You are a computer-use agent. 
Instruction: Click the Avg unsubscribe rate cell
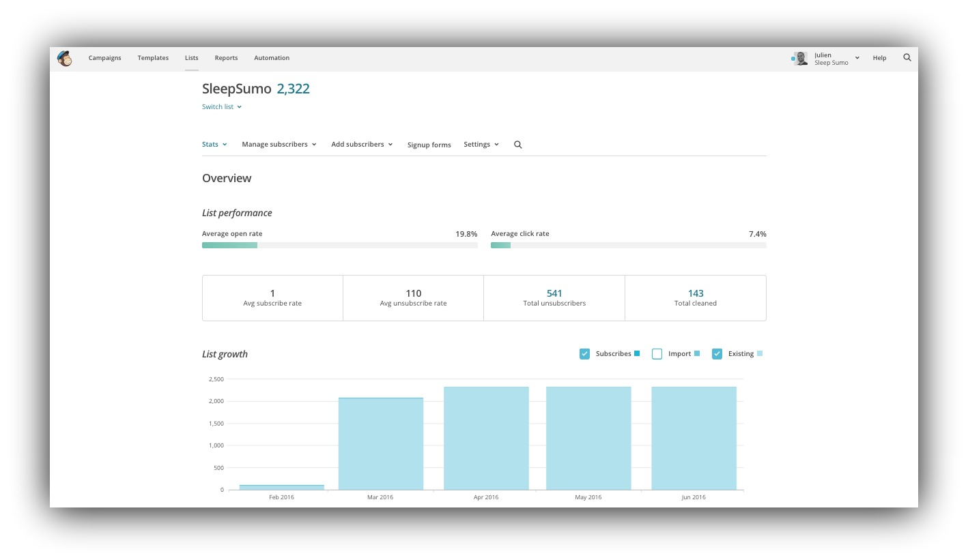(413, 298)
